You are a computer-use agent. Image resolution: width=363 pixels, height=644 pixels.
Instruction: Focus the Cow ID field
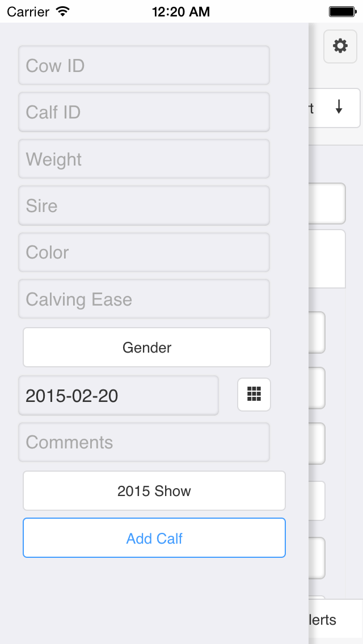[x=144, y=66]
